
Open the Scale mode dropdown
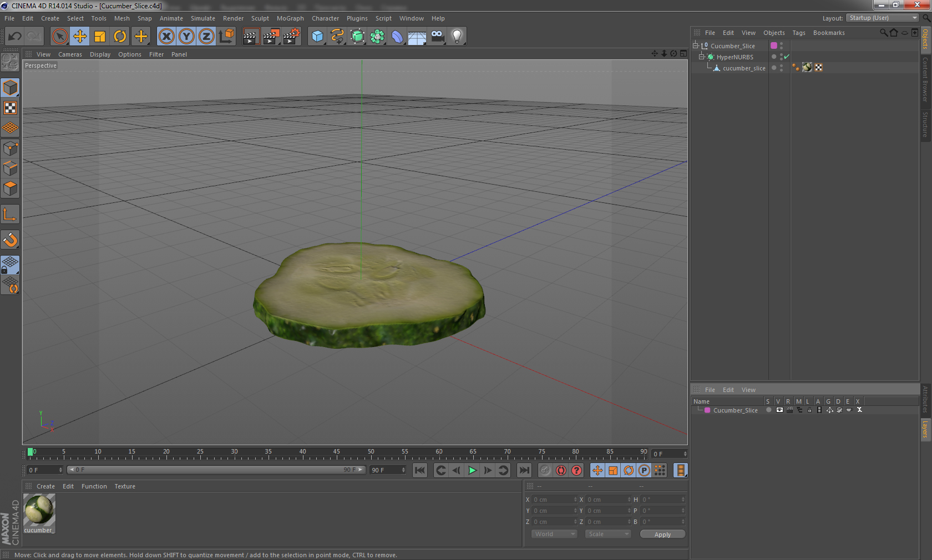coord(608,534)
